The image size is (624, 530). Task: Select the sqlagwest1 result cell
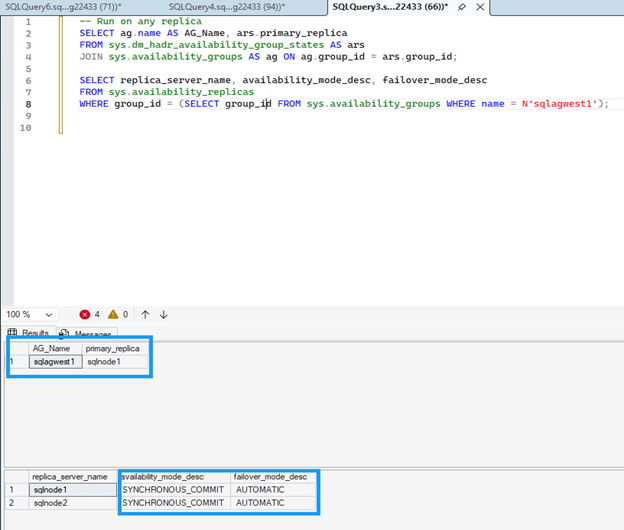tap(53, 362)
